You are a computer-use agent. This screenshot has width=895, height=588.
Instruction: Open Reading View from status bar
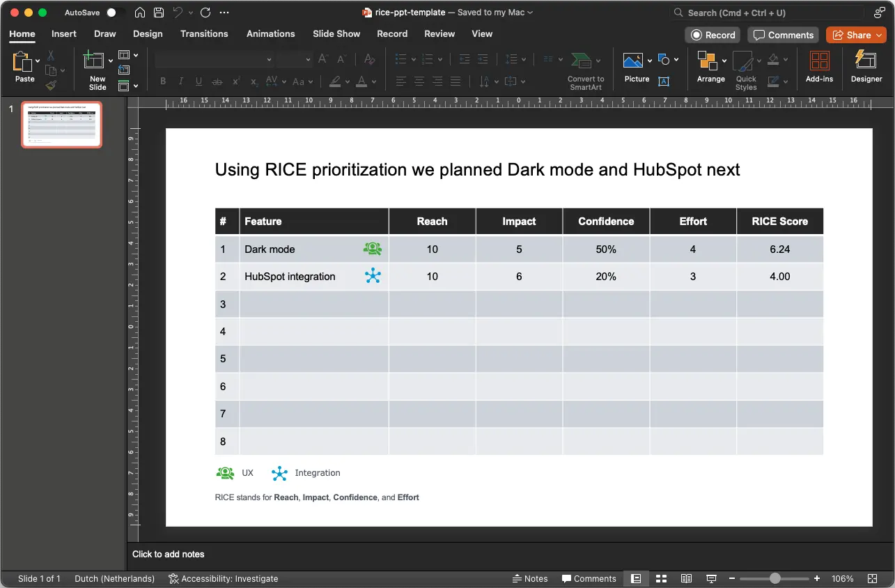686,579
